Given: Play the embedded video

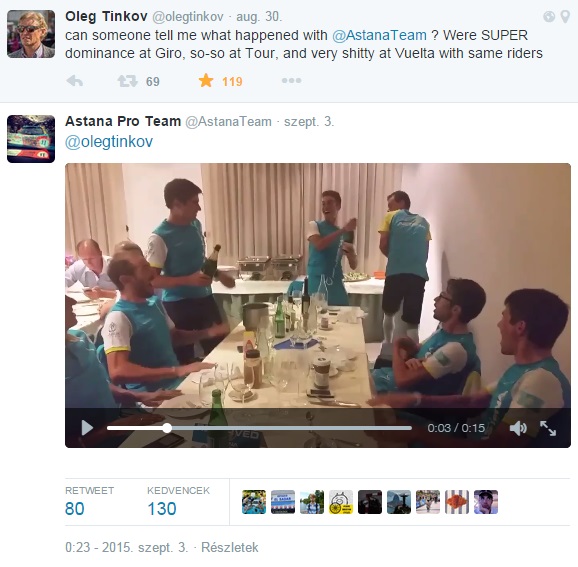Looking at the screenshot, I should pyautogui.click(x=87, y=428).
